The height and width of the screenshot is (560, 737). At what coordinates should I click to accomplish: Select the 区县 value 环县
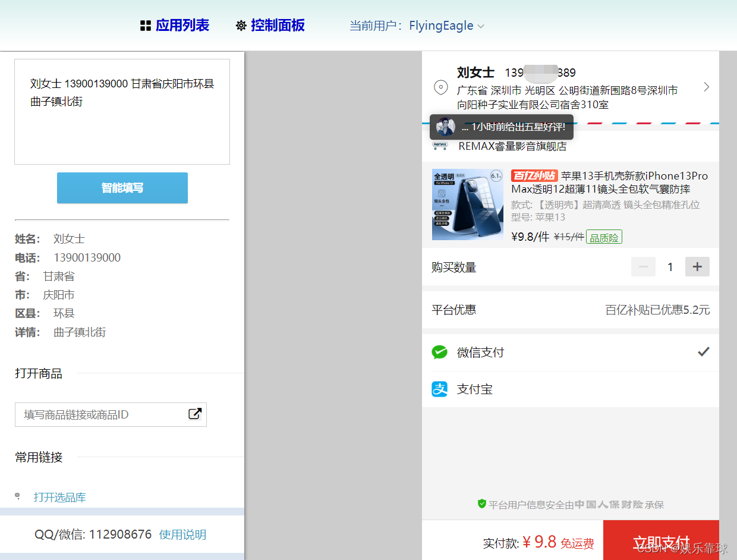(x=64, y=313)
